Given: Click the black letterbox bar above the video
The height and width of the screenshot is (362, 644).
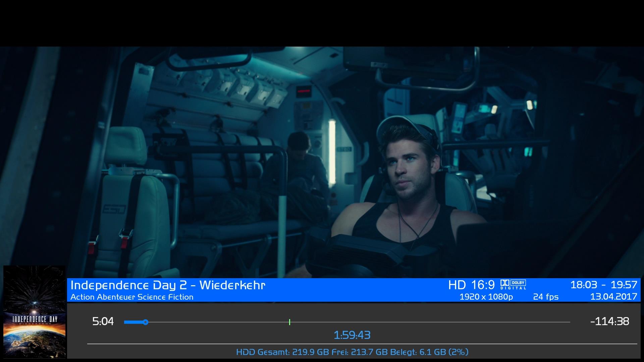Looking at the screenshot, I should [x=322, y=23].
